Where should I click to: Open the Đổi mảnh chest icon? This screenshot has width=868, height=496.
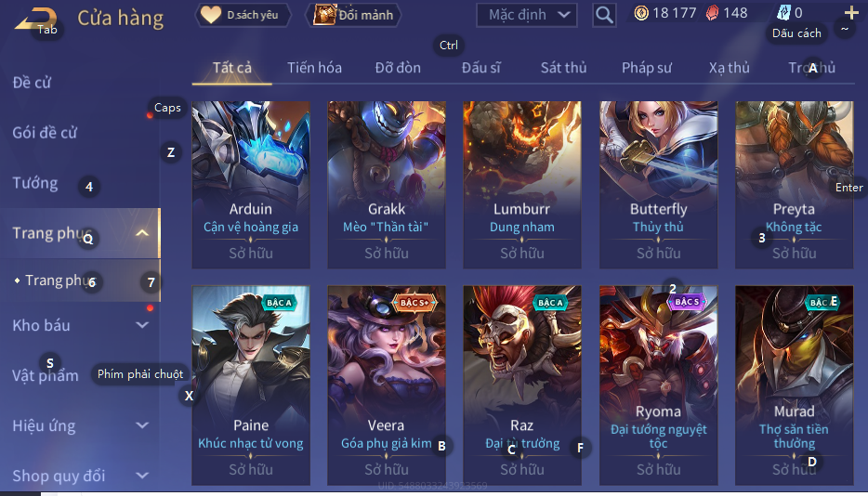tap(325, 15)
